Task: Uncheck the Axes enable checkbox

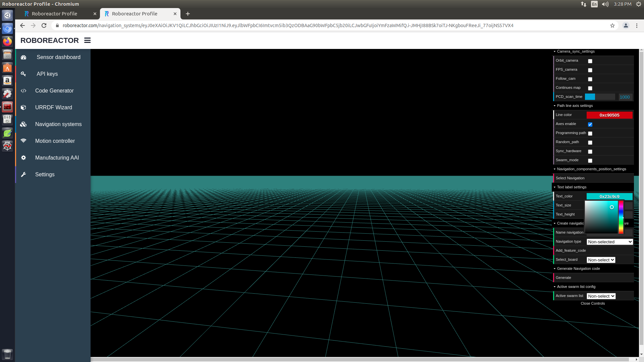Action: point(590,124)
